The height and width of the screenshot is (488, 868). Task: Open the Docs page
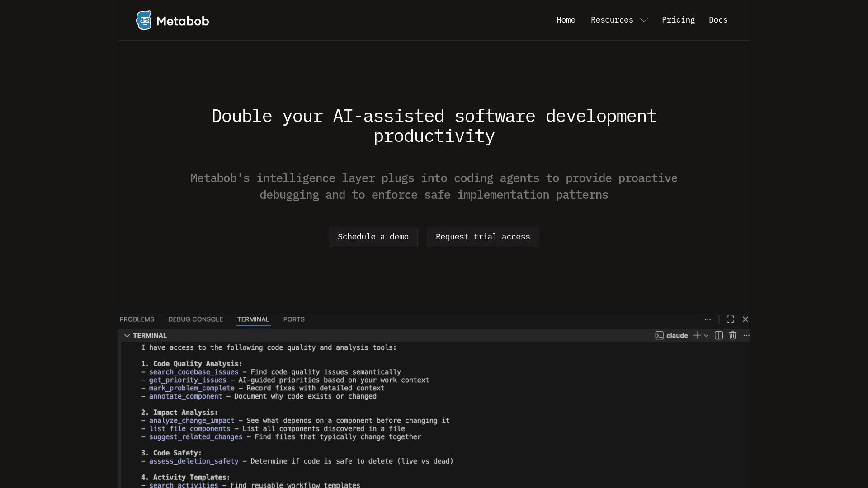(718, 20)
